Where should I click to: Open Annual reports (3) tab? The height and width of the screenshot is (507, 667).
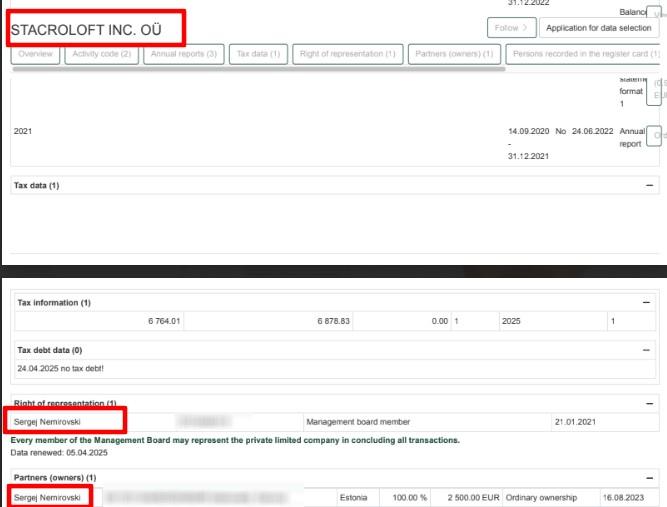point(184,54)
